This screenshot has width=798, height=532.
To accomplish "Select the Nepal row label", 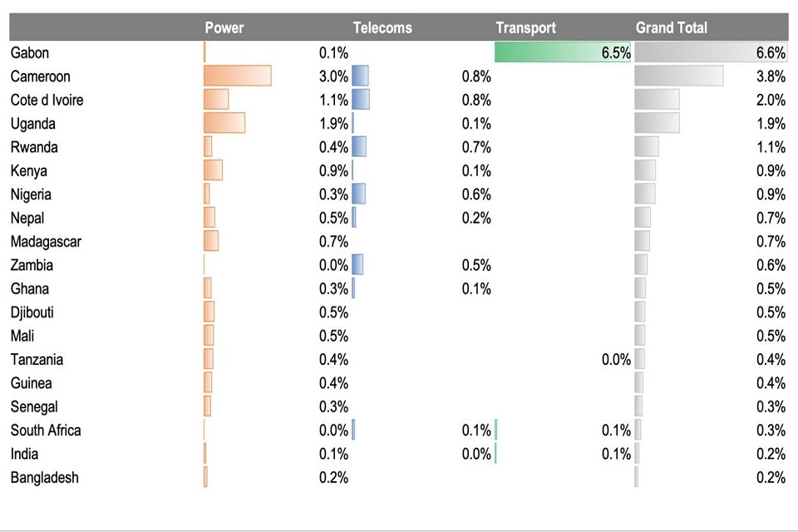I will tap(27, 218).
